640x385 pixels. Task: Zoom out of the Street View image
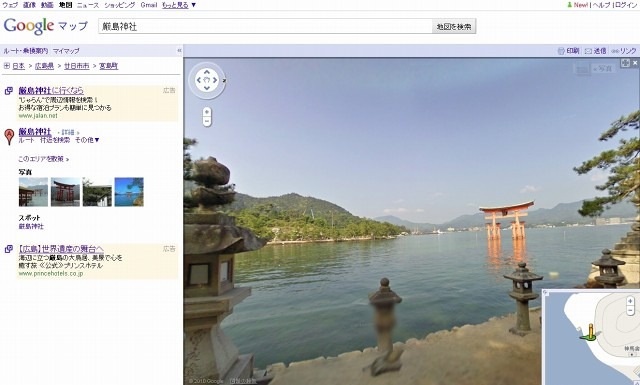(207, 121)
